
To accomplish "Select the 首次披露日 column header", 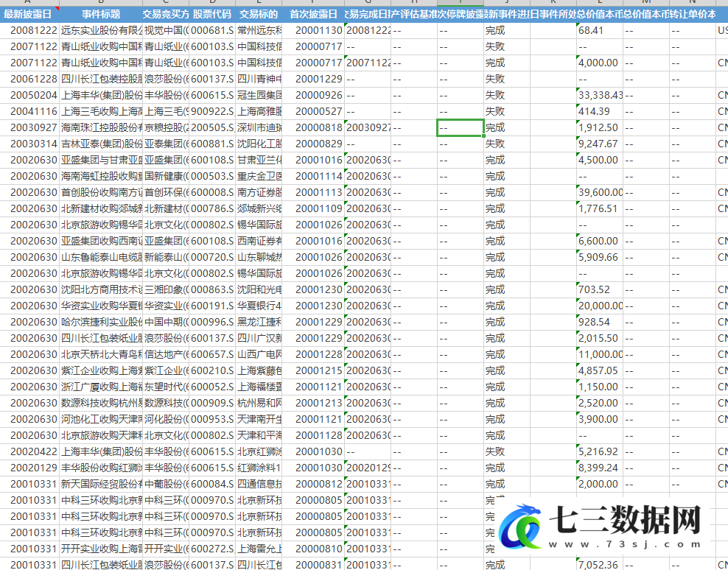I will 313,15.
